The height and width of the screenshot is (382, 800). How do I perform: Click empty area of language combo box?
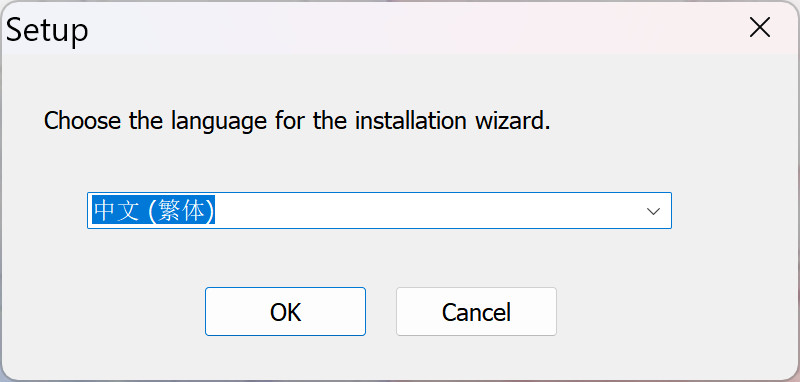(x=429, y=210)
